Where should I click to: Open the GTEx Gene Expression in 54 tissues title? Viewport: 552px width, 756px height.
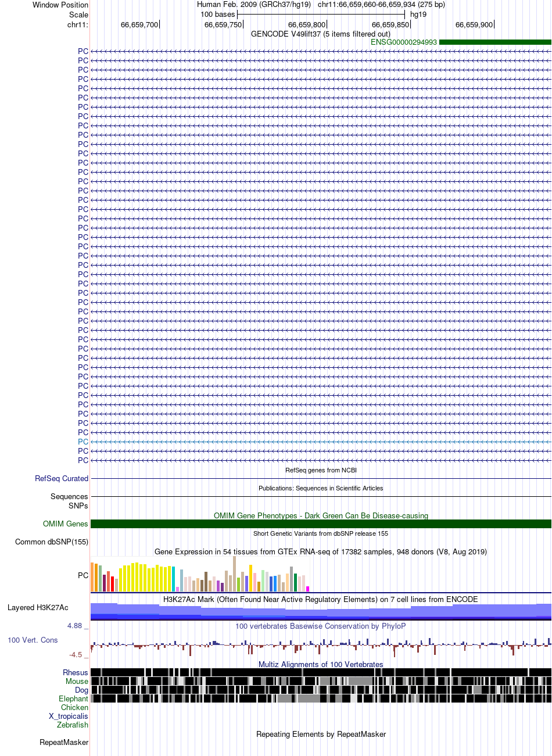coord(321,551)
